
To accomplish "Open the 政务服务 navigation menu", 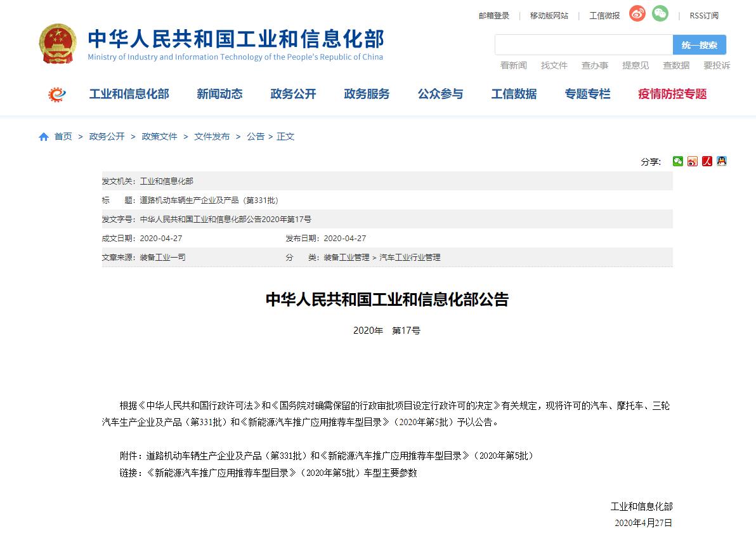I will pyautogui.click(x=367, y=94).
